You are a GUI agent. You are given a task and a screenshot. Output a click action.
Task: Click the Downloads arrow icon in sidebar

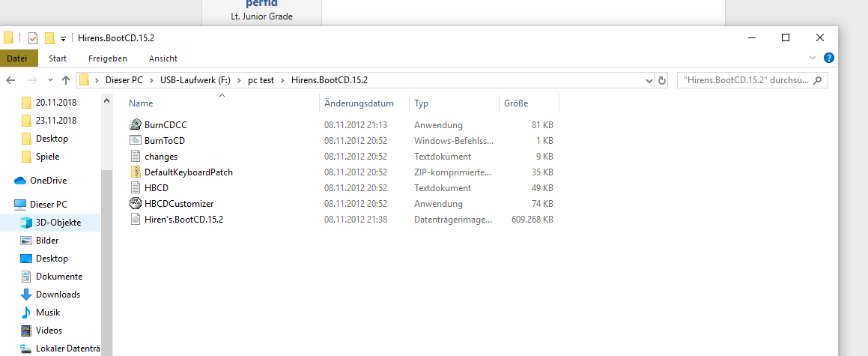[26, 295]
